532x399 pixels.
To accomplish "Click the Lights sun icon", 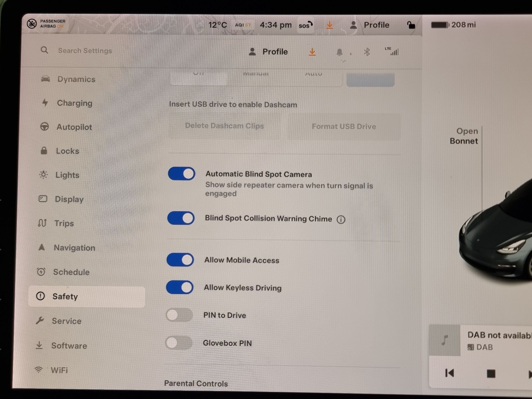I will click(x=43, y=175).
